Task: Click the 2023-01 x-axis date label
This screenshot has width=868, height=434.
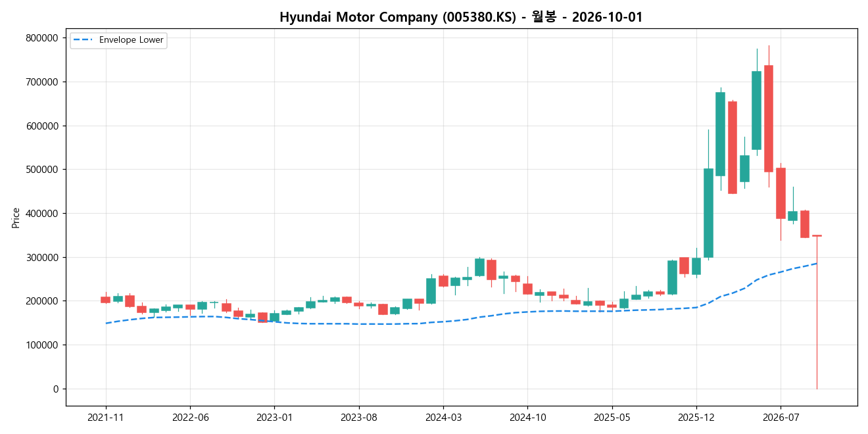Action: coord(274,418)
